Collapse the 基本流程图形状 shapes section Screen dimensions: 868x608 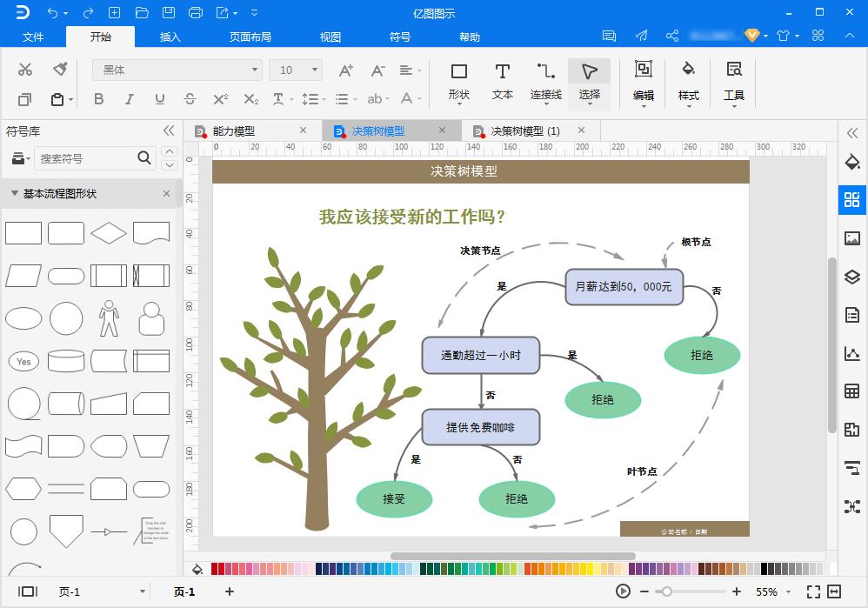(x=15, y=193)
